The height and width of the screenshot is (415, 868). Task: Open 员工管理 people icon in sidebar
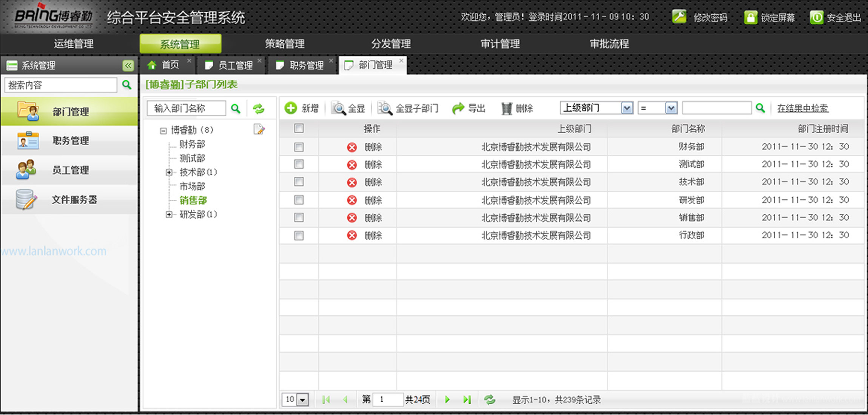pos(26,170)
